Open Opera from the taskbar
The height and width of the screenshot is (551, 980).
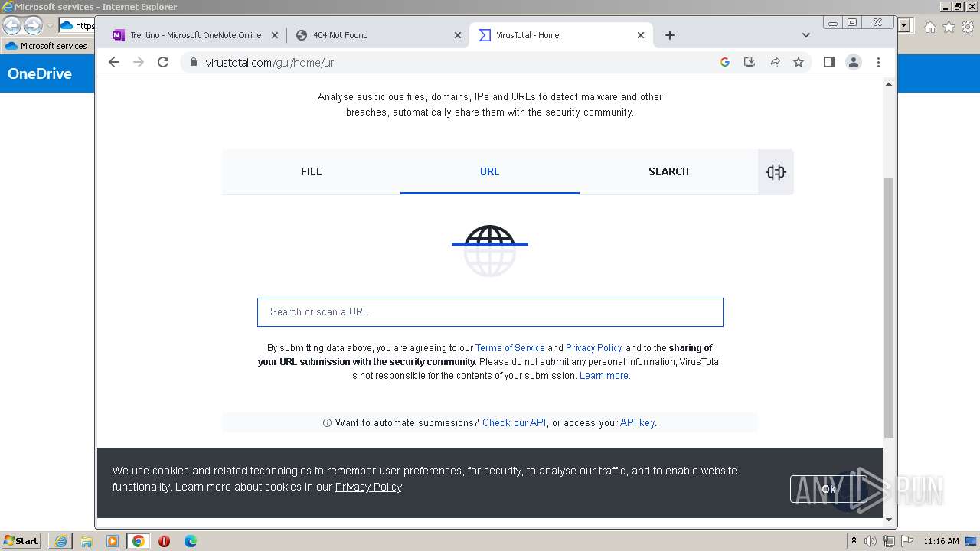[164, 541]
